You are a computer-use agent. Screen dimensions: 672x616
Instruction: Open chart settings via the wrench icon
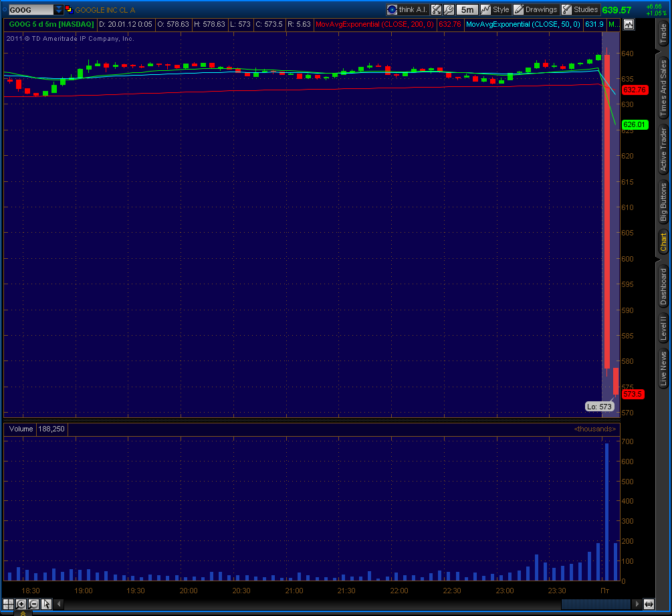pyautogui.click(x=449, y=9)
